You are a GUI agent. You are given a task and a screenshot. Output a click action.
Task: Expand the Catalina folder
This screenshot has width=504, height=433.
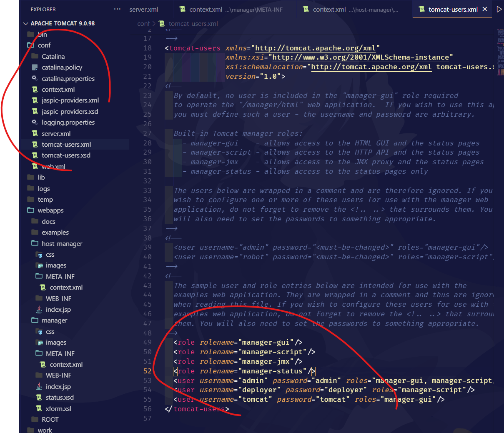[x=53, y=56]
